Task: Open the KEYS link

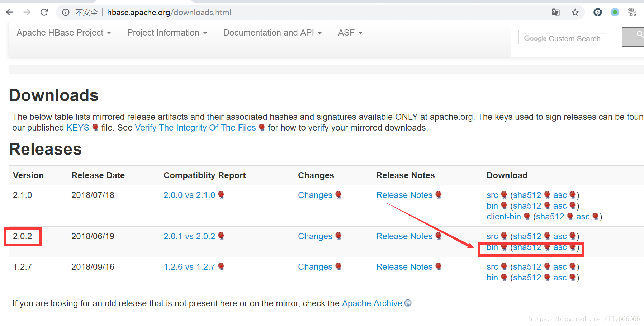Action: point(78,128)
